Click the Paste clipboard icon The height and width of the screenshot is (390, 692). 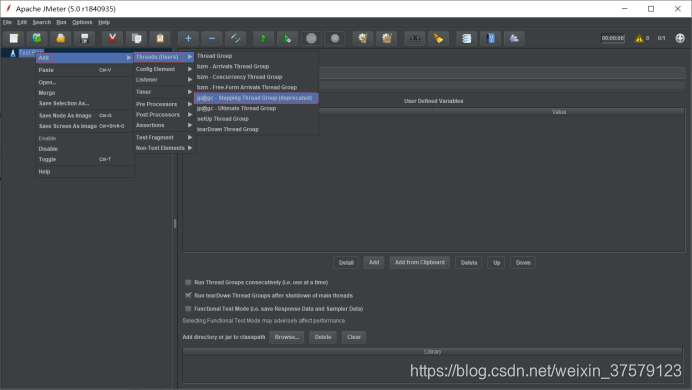click(160, 38)
